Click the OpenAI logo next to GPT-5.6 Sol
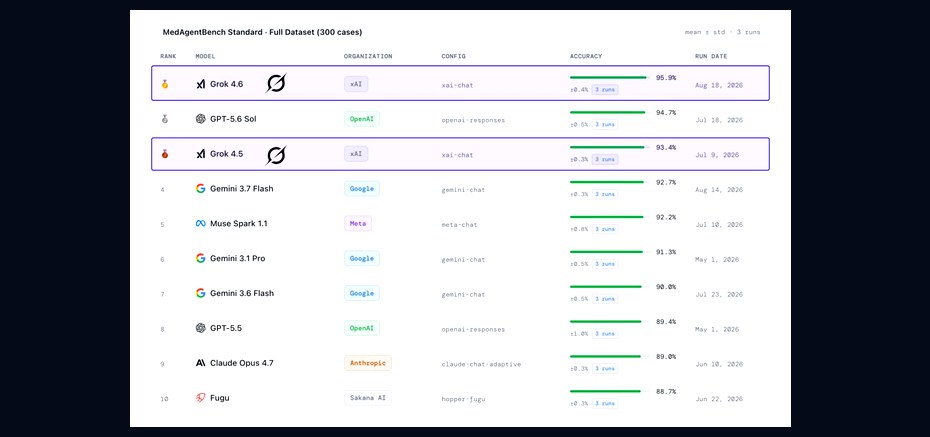Screen dimensions: 930x437 (200, 119)
